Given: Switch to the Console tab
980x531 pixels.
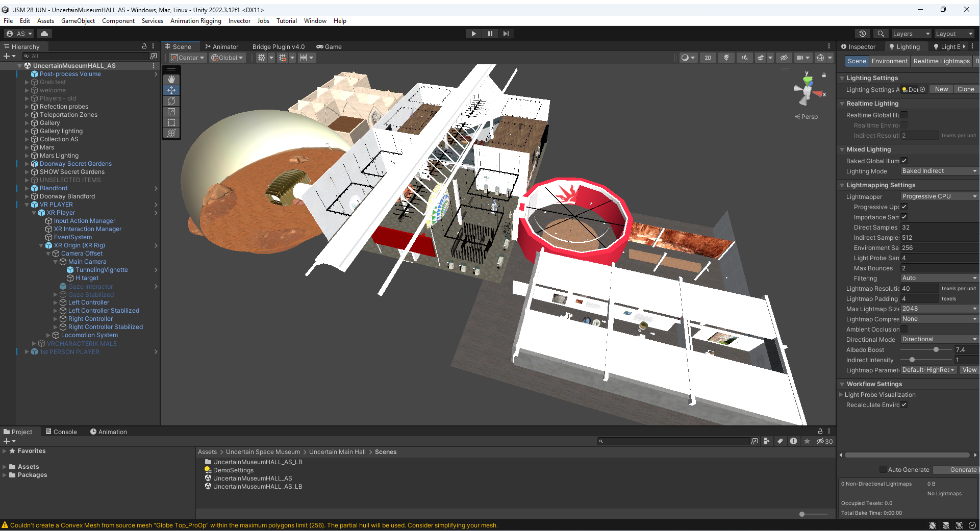Looking at the screenshot, I should (x=61, y=432).
